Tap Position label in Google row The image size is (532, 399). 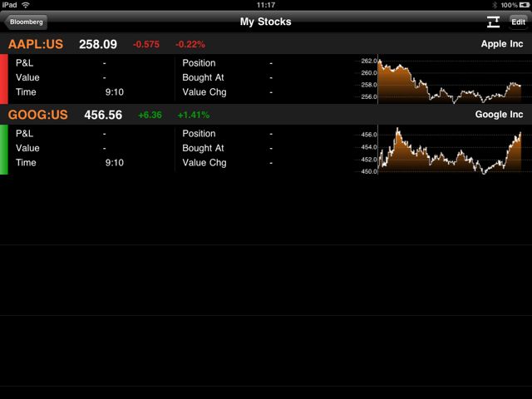(x=199, y=134)
